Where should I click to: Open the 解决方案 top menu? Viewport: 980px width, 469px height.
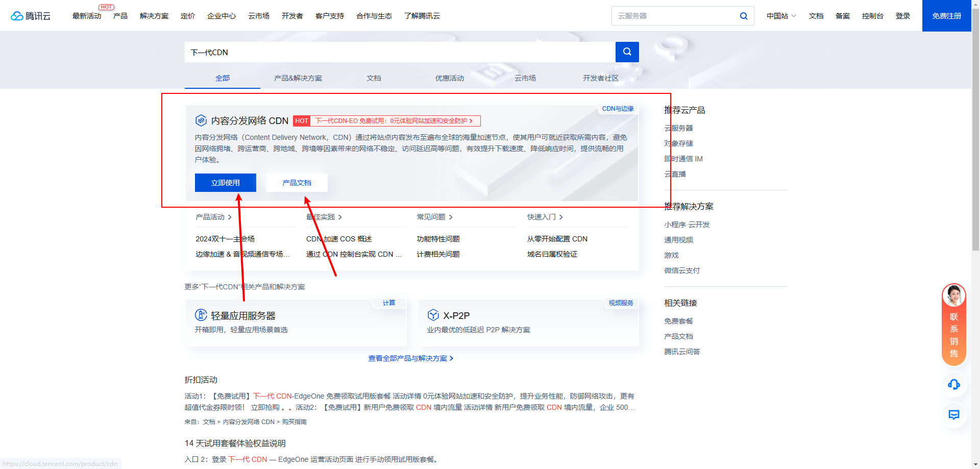(x=154, y=16)
